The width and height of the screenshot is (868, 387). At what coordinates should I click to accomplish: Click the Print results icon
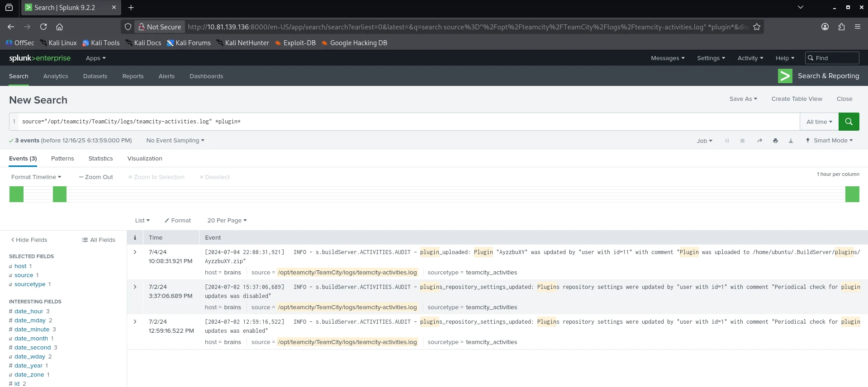pyautogui.click(x=775, y=141)
